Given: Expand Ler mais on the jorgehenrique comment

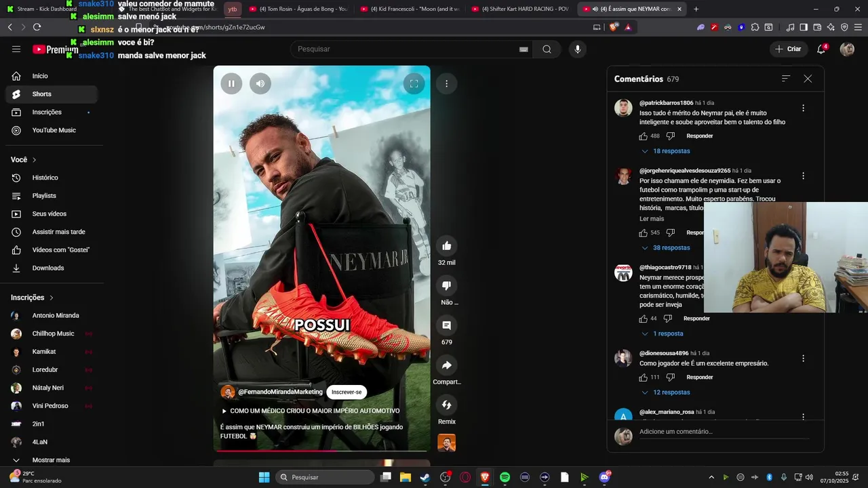Looking at the screenshot, I should (652, 219).
